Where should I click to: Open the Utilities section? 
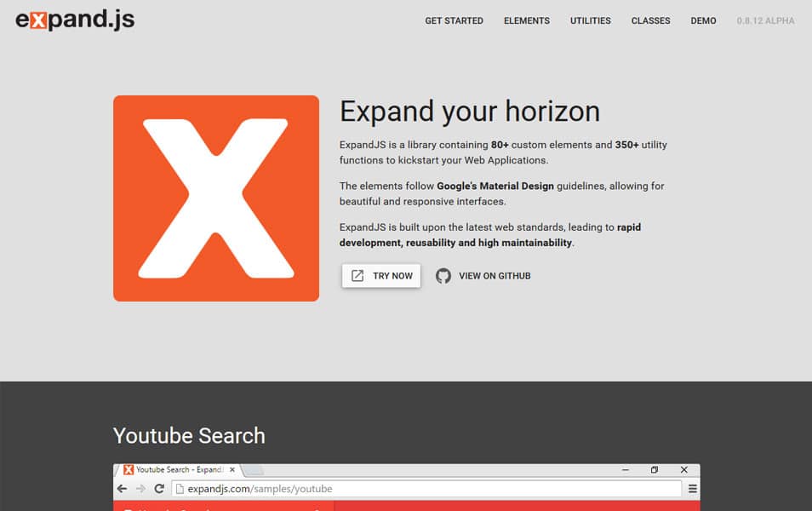click(x=591, y=20)
